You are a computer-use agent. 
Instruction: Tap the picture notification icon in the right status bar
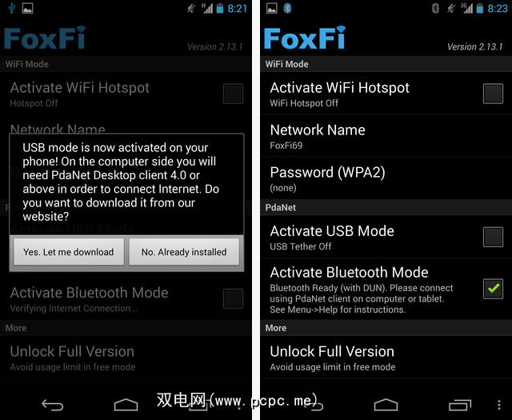272,8
